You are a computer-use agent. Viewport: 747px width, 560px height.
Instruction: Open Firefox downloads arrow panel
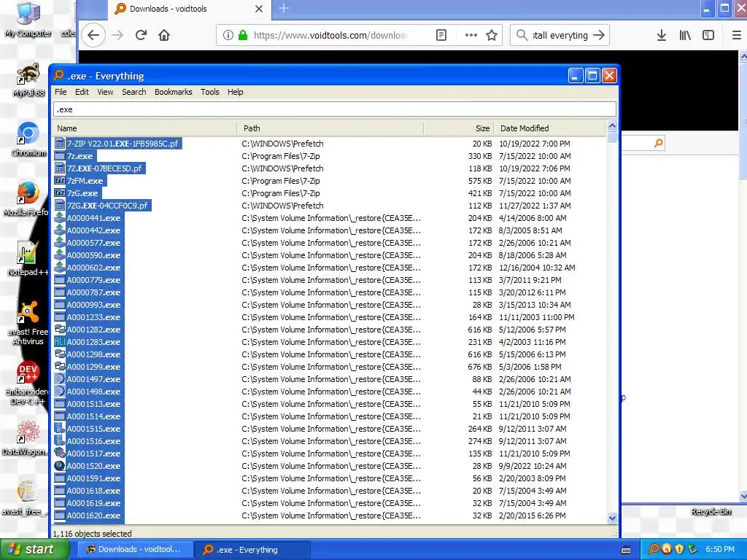[x=661, y=35]
